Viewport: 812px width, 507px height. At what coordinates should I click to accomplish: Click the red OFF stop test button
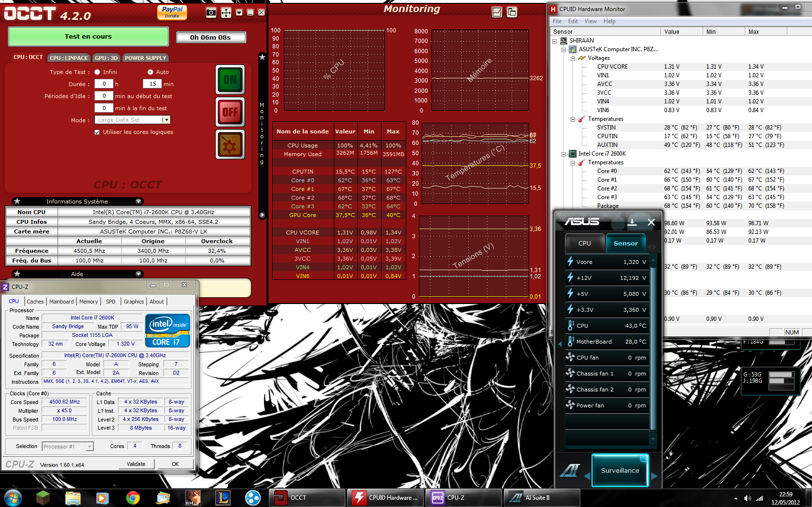click(x=230, y=112)
